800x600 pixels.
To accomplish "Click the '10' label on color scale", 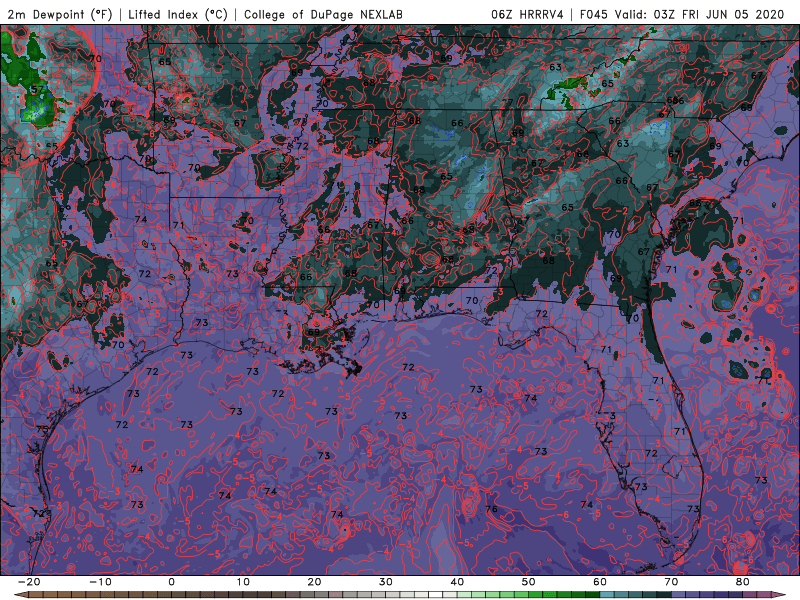I will pos(243,582).
